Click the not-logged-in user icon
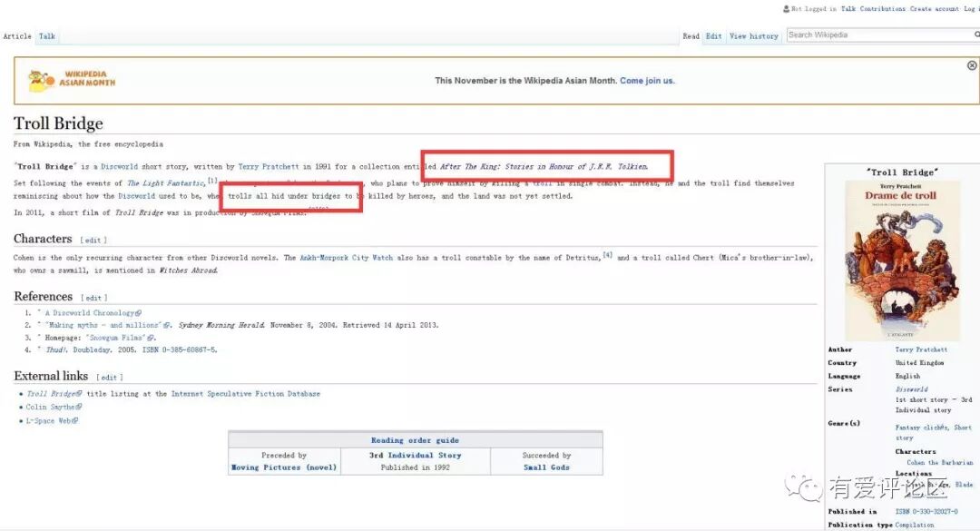980x531 pixels. point(786,9)
